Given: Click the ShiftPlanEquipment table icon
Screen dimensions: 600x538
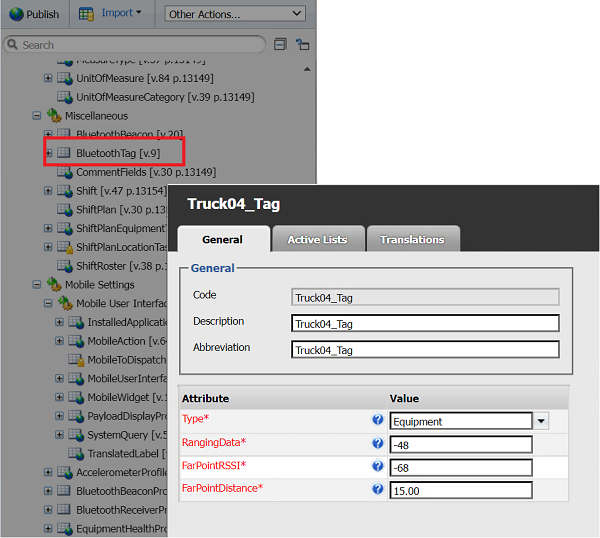Looking at the screenshot, I should 65,228.
